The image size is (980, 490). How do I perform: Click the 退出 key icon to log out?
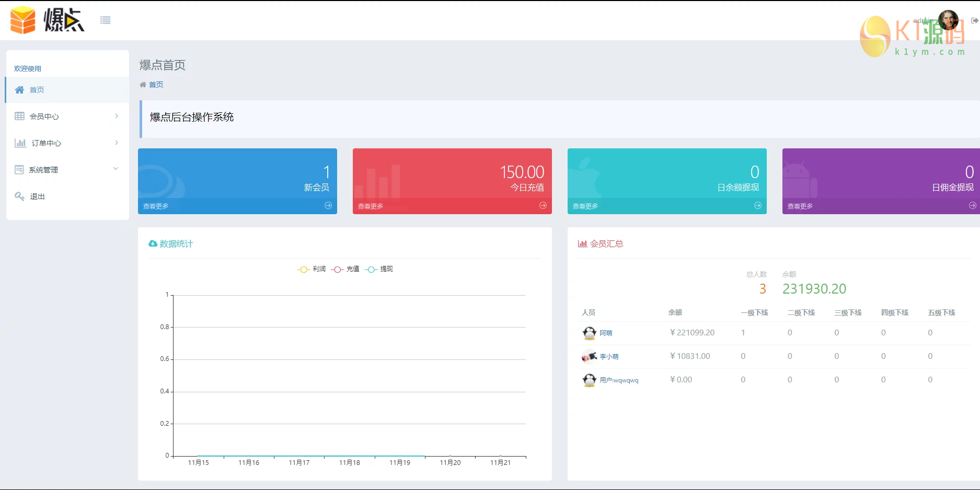point(19,196)
